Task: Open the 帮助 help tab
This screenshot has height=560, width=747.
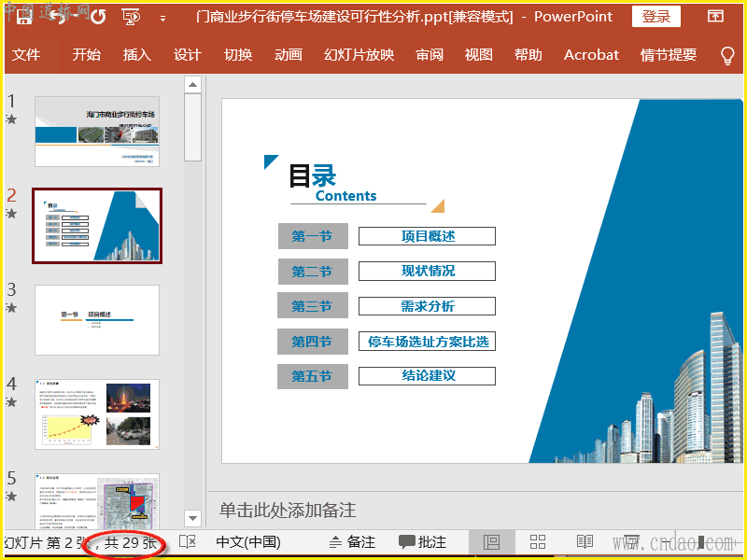Action: (x=529, y=55)
